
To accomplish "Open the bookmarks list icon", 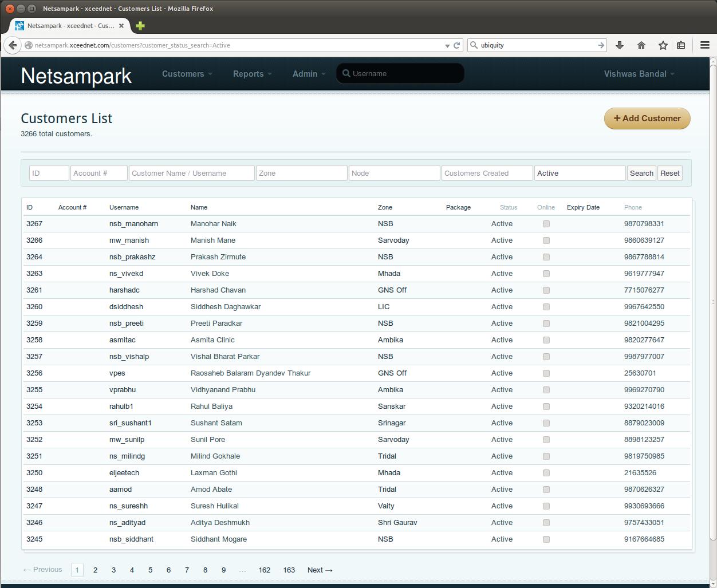I will (681, 45).
